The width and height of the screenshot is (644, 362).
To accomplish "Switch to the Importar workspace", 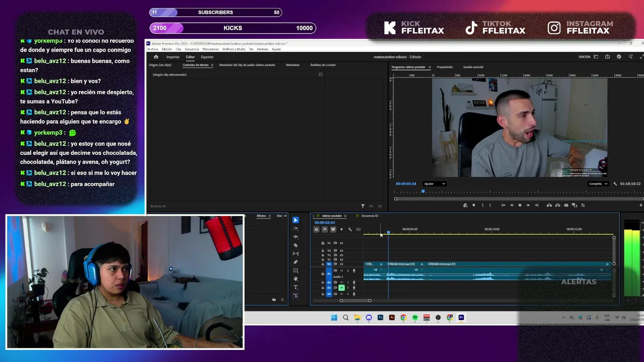I will [173, 57].
